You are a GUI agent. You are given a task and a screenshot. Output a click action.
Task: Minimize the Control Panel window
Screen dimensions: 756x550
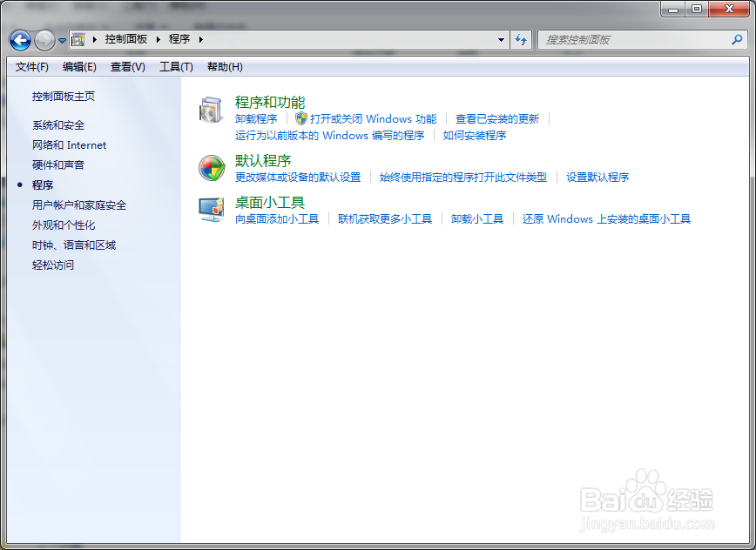tap(673, 10)
